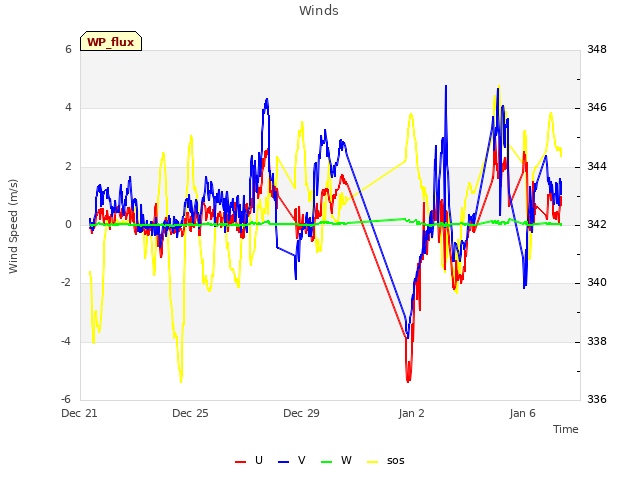Click the Time axis title
This screenshot has width=640, height=480.
(x=566, y=429)
